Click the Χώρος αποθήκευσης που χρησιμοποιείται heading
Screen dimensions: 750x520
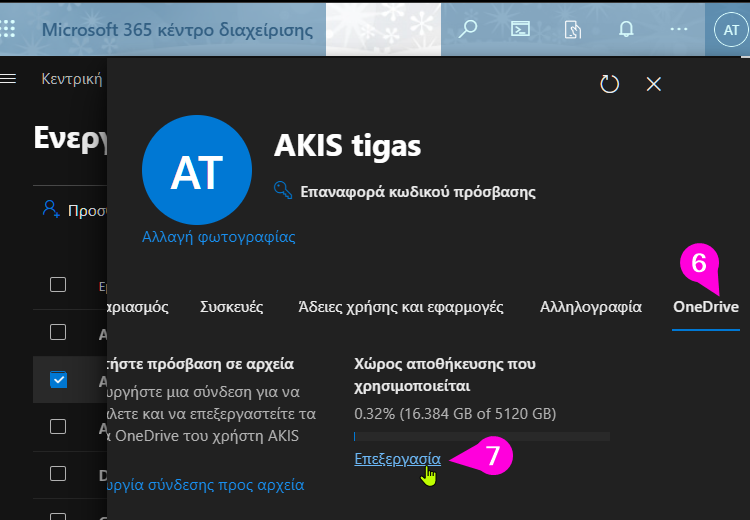pyautogui.click(x=445, y=375)
